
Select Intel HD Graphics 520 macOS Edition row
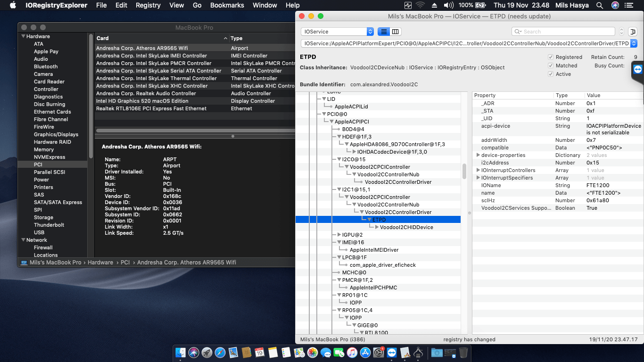[195, 101]
